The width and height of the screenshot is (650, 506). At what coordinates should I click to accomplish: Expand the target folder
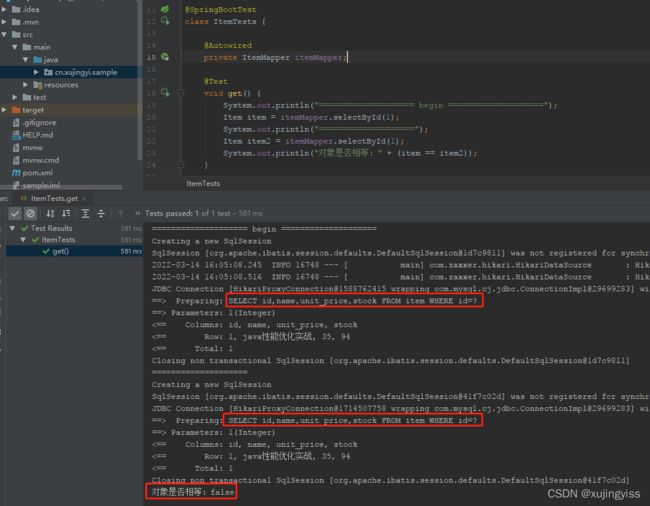tap(4, 110)
